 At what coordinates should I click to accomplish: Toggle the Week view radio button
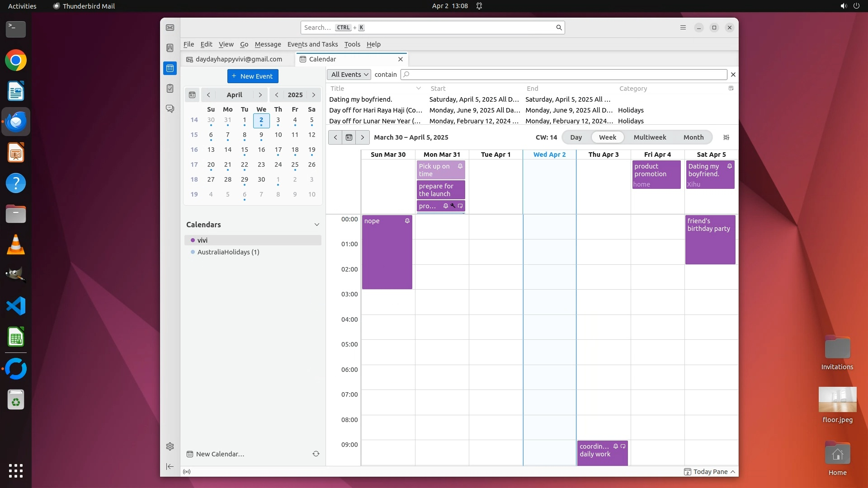tap(608, 137)
